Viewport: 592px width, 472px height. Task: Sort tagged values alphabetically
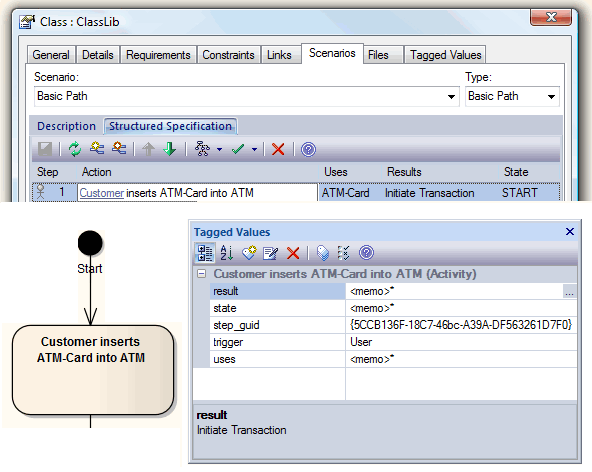pyautogui.click(x=227, y=253)
